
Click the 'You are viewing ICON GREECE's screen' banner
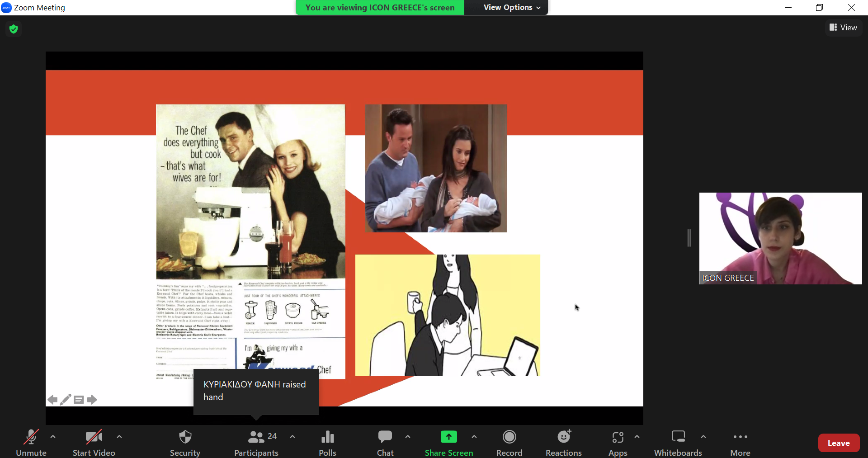tap(380, 7)
